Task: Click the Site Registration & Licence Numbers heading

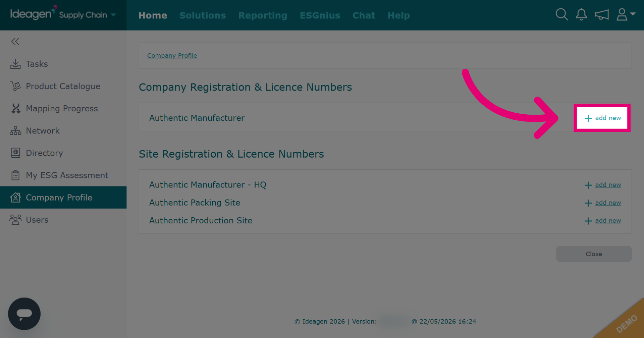Action: [x=231, y=154]
